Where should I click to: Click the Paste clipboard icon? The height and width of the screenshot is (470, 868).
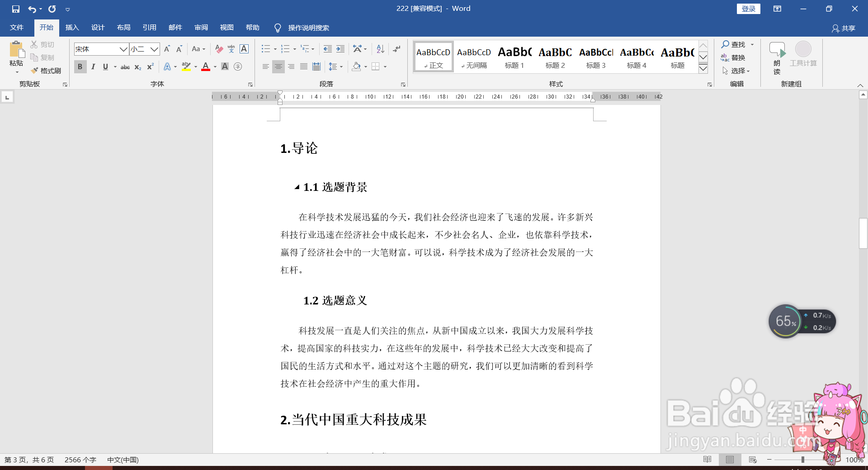pyautogui.click(x=16, y=49)
